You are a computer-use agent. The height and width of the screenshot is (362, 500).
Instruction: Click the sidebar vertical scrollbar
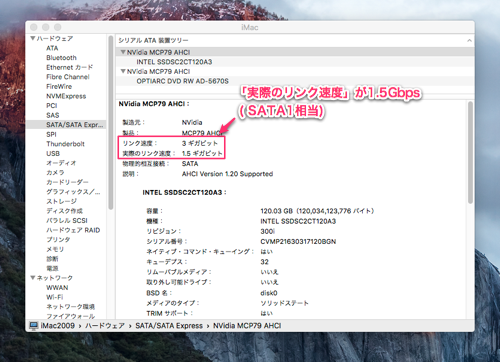(111, 123)
